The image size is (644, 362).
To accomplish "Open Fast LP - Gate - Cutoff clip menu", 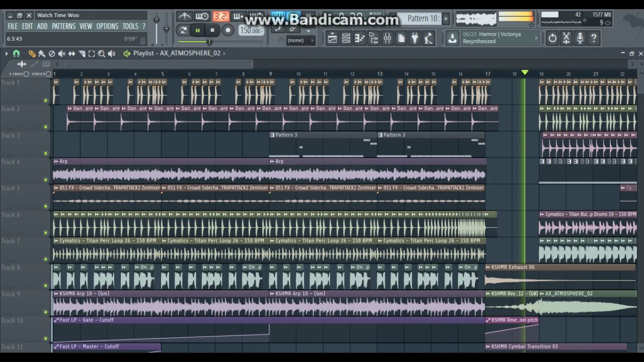I will [56, 320].
